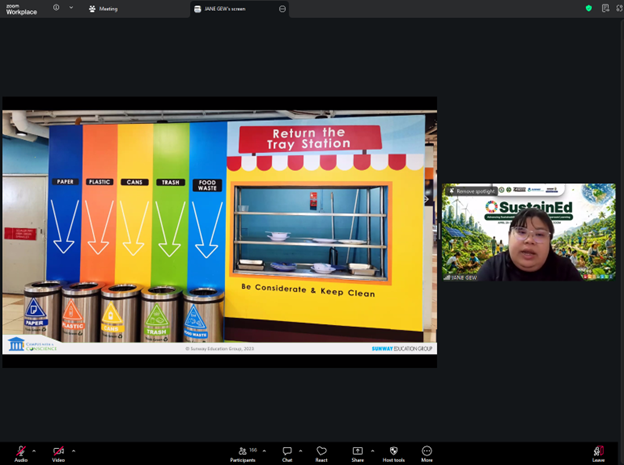Expand share options arrow next to Share
Image resolution: width=624 pixels, height=465 pixels.
(x=373, y=450)
